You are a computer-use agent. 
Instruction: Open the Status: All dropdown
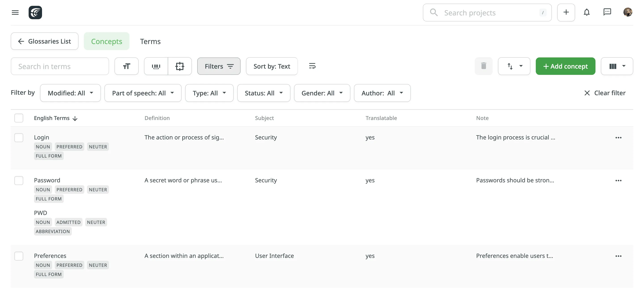(263, 93)
